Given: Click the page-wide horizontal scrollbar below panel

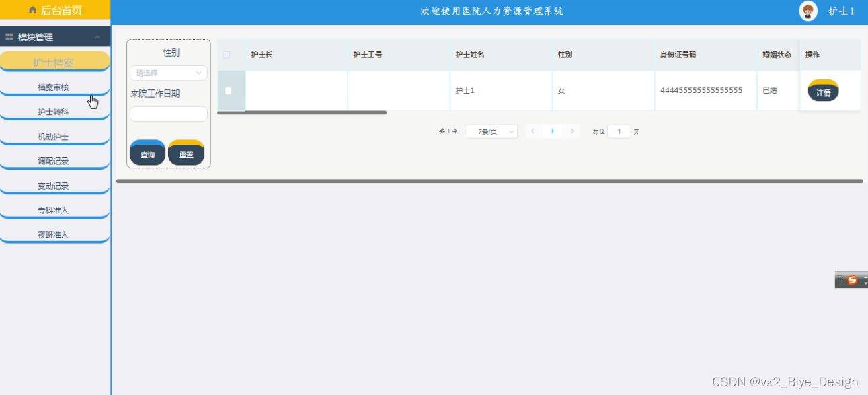Looking at the screenshot, I should (x=489, y=181).
